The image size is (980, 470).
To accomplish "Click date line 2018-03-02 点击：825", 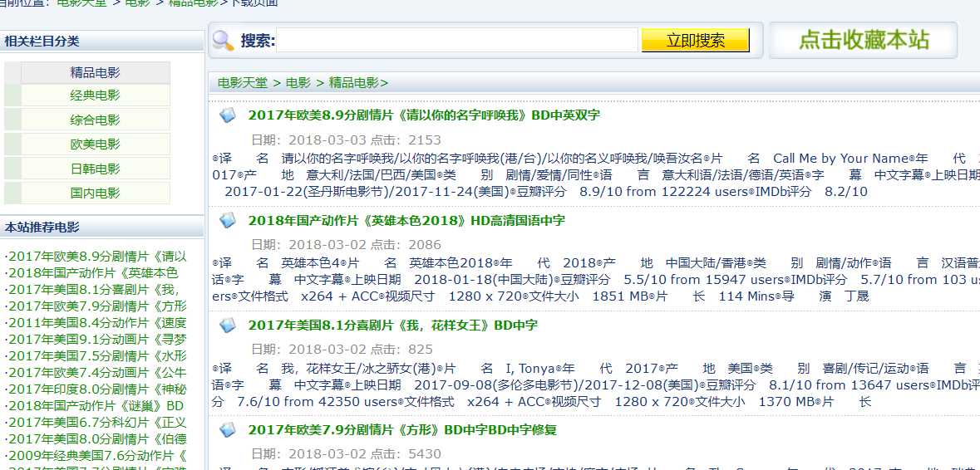I will point(342,350).
